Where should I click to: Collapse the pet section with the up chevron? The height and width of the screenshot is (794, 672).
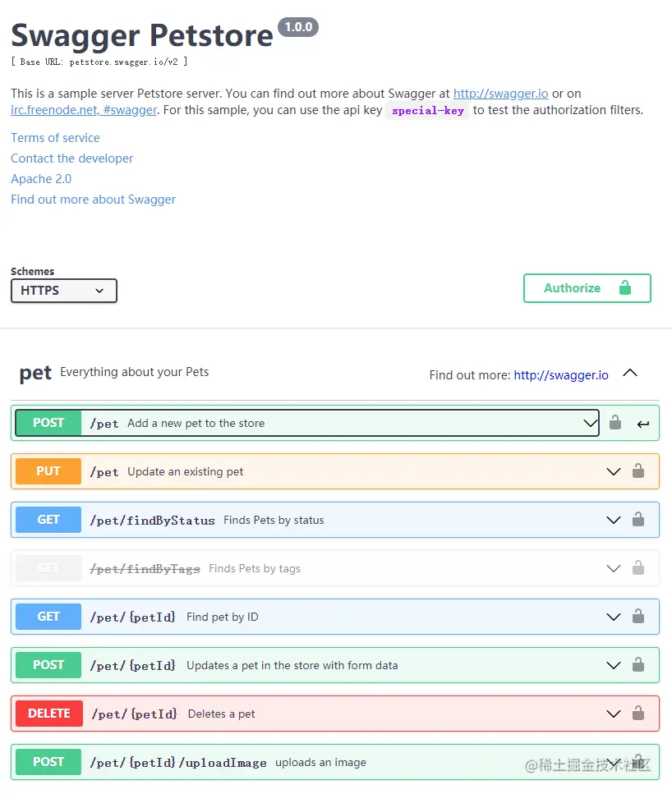click(x=630, y=373)
